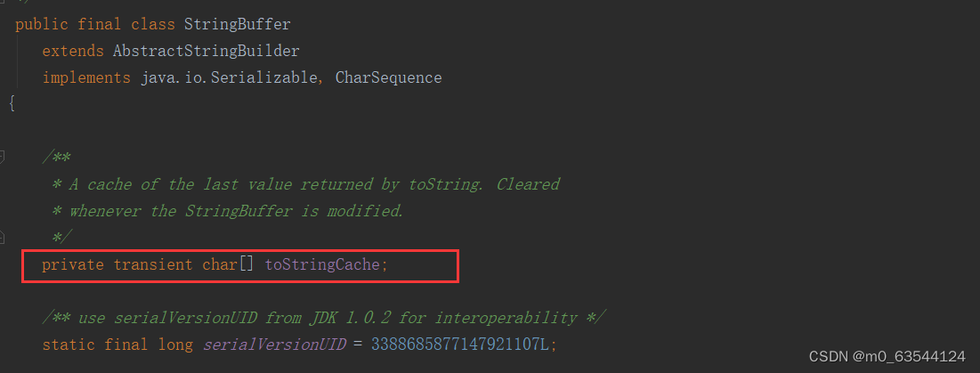
Task: Collapse the Javadoc comment fold marker in gutter
Action: [3, 157]
